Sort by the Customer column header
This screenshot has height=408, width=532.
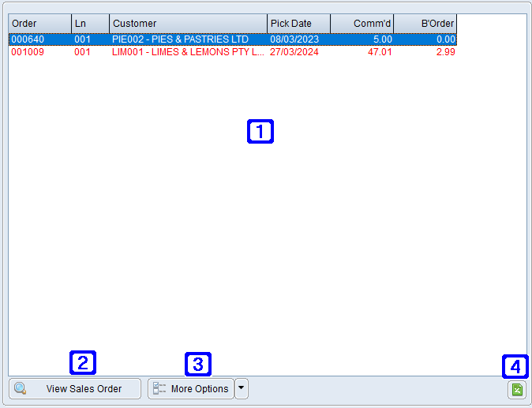(x=189, y=24)
